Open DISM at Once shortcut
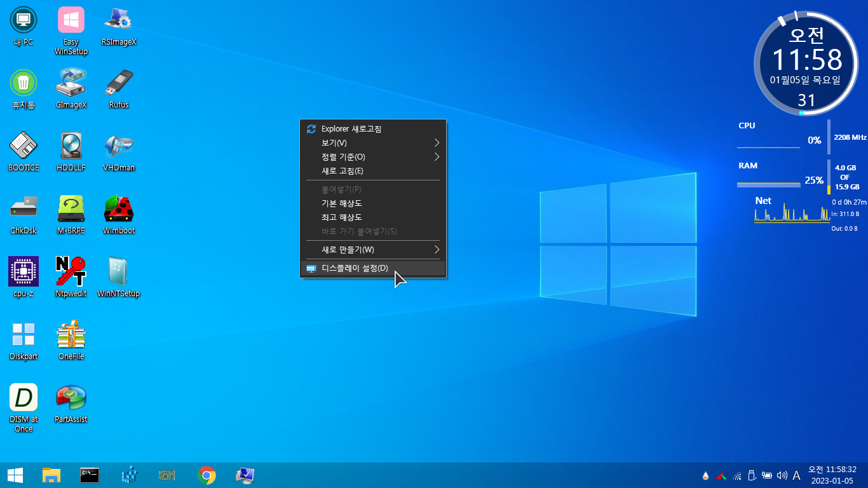The image size is (868, 488). 24,408
